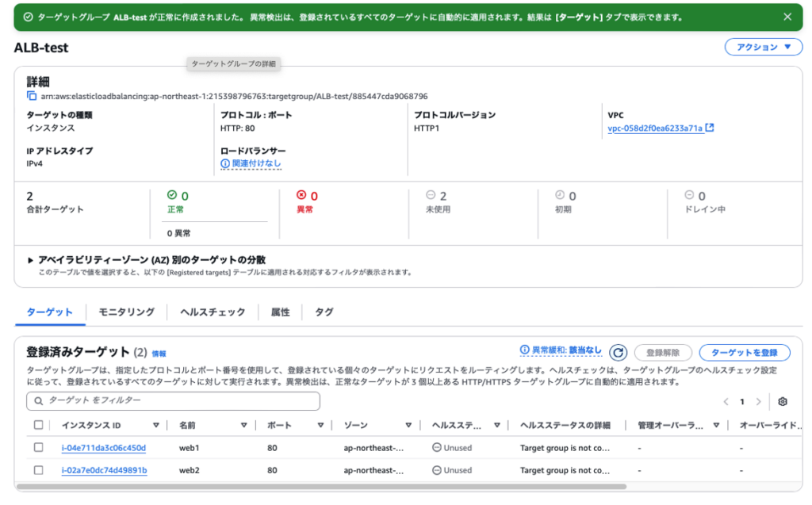Sort by ヘルスステータス column arrow
The width and height of the screenshot is (812, 505).
(x=496, y=425)
